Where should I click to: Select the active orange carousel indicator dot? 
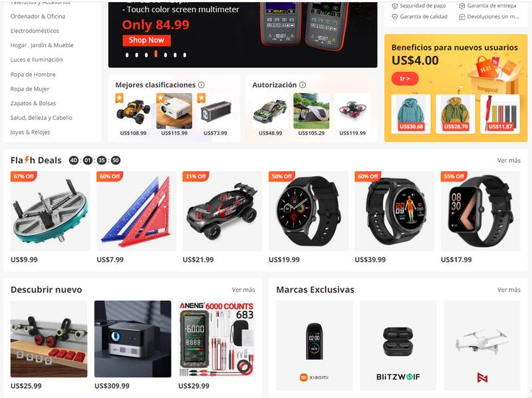pos(156,54)
